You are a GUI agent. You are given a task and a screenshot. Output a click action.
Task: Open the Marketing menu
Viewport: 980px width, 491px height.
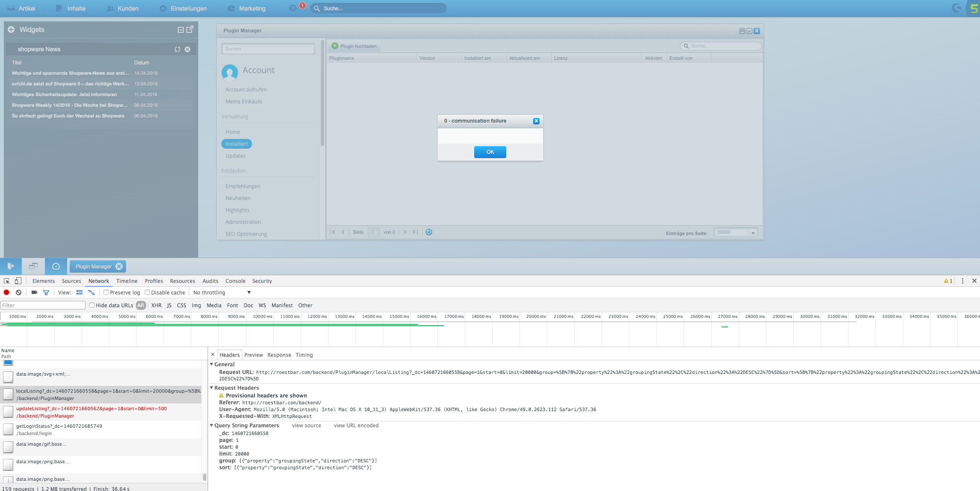(x=246, y=9)
